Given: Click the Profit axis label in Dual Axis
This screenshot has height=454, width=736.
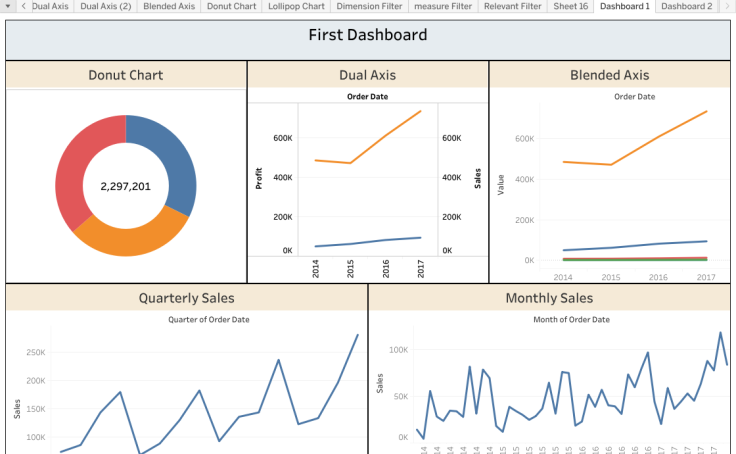Looking at the screenshot, I should tap(259, 178).
